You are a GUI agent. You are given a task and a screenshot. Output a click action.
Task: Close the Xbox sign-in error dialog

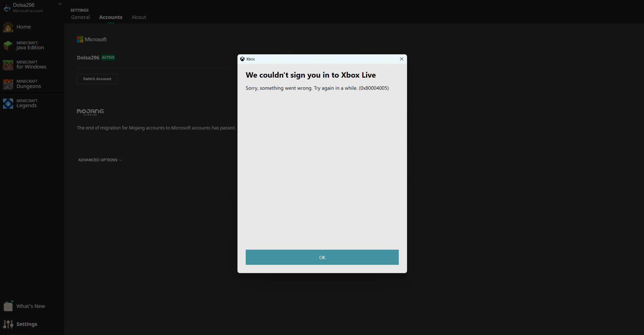point(401,59)
